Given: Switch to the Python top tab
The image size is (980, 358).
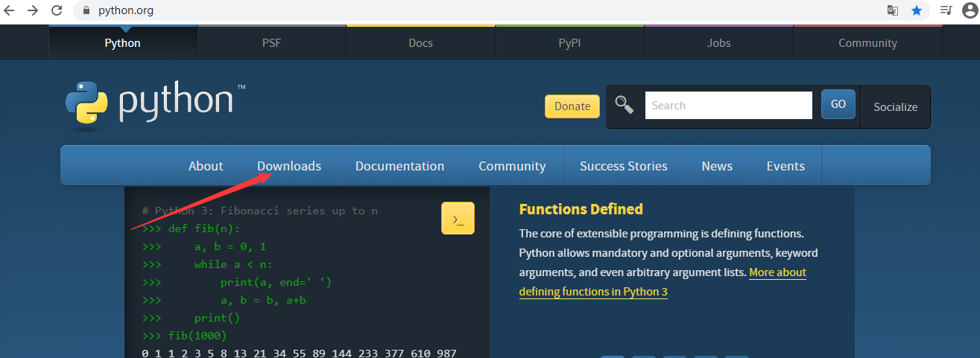Looking at the screenshot, I should coord(123,42).
